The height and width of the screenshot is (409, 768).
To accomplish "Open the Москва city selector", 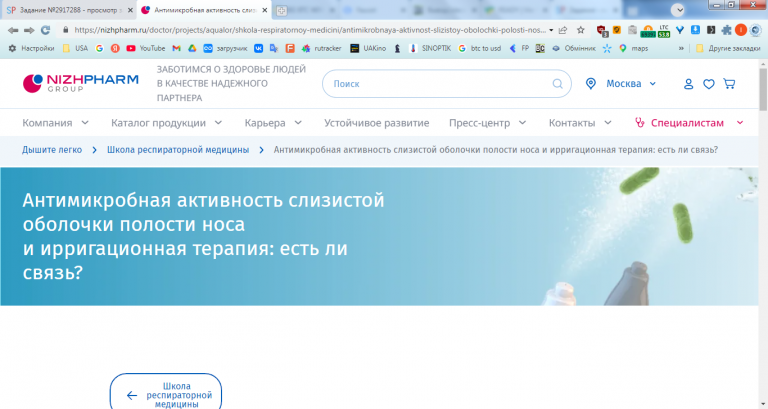I will point(631,84).
